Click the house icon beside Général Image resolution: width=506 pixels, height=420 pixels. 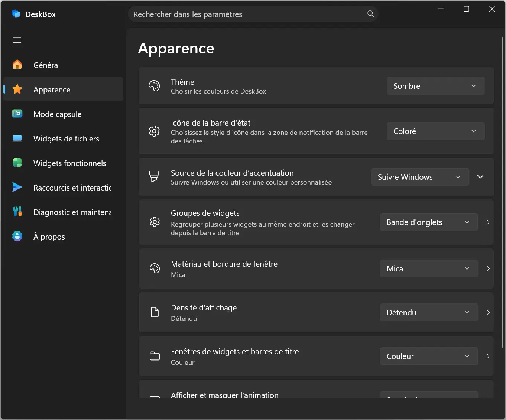tap(17, 65)
